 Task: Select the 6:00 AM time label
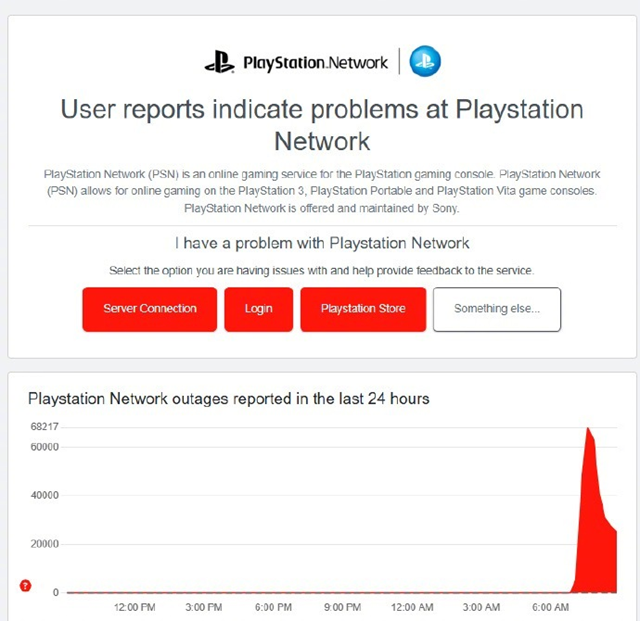tap(550, 607)
